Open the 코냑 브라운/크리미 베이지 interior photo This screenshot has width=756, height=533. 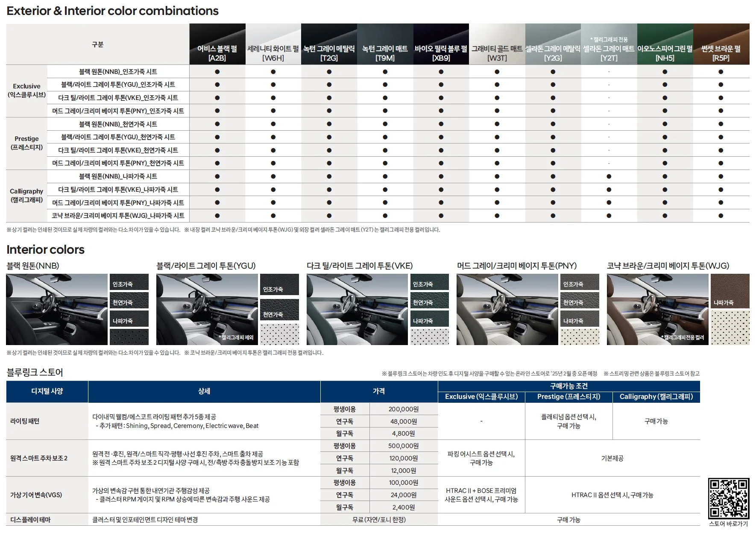(657, 309)
